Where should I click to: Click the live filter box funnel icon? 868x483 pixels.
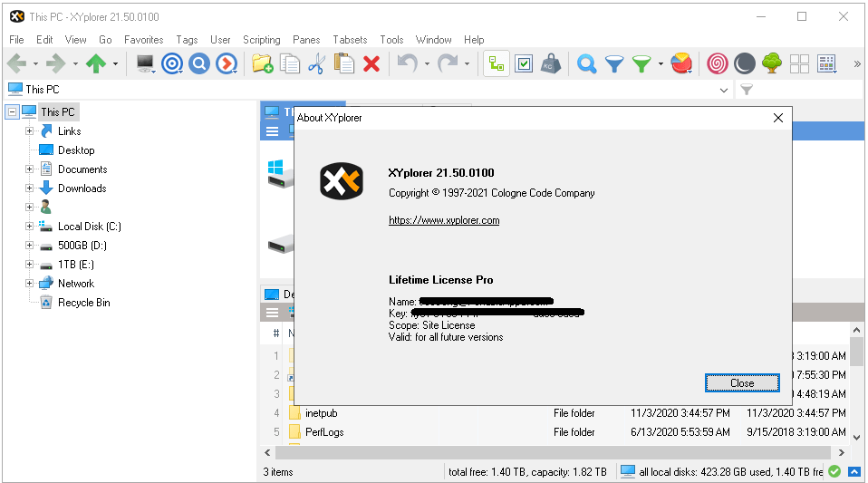coord(747,90)
